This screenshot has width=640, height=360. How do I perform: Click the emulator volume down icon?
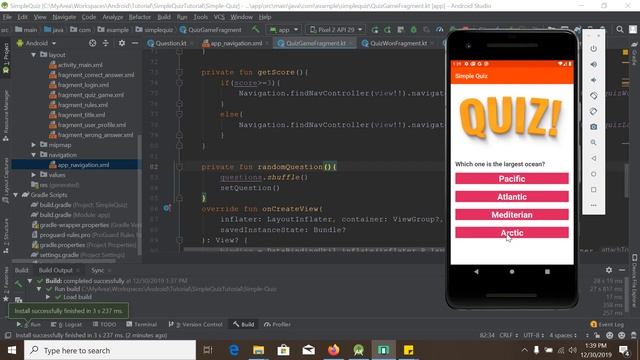coord(593,80)
